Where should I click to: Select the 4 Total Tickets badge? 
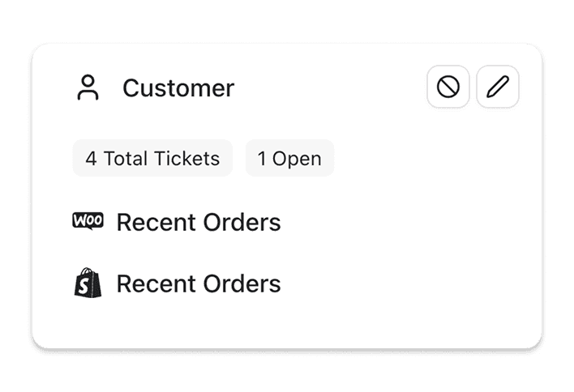coord(152,158)
